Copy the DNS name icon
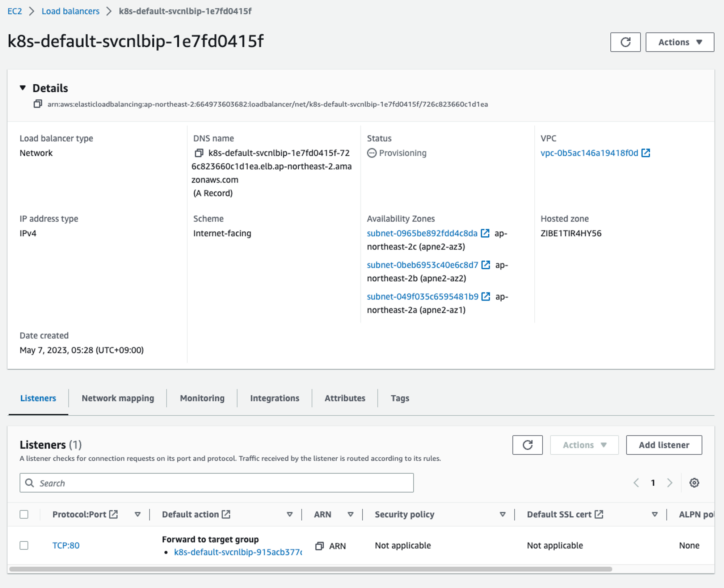724x588 pixels. pyautogui.click(x=199, y=153)
